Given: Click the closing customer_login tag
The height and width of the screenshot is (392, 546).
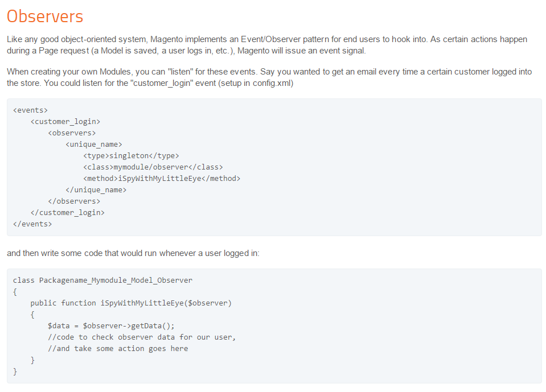Looking at the screenshot, I should pyautogui.click(x=68, y=212).
